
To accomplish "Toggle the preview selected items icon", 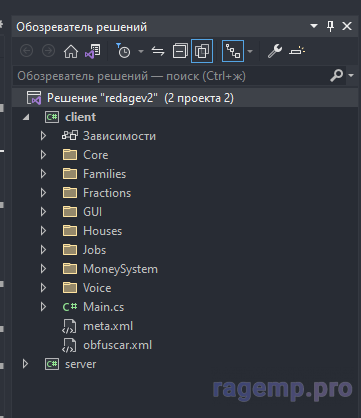I will 297,51.
